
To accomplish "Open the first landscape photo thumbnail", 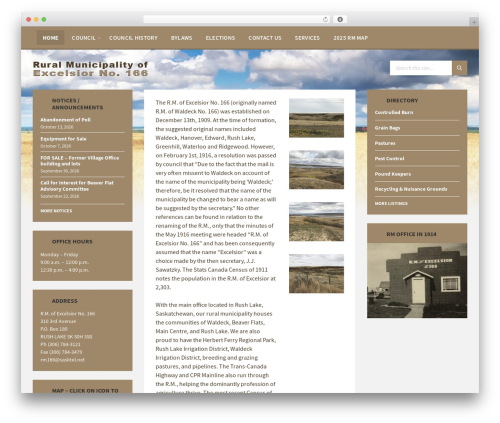I will 316,118.
